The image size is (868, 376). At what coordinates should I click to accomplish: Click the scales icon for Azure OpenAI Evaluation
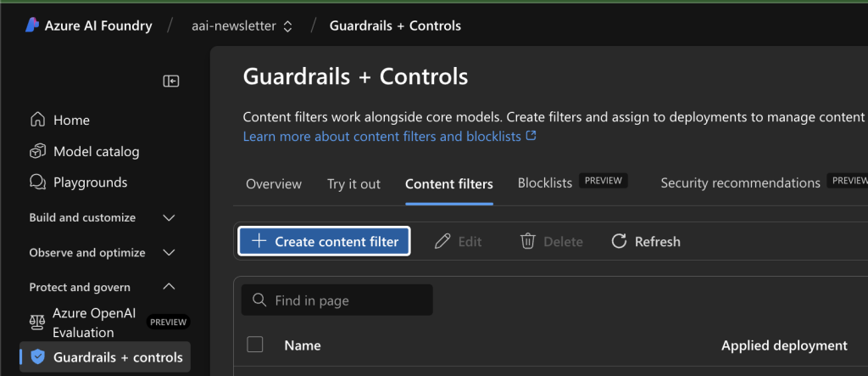point(37,323)
